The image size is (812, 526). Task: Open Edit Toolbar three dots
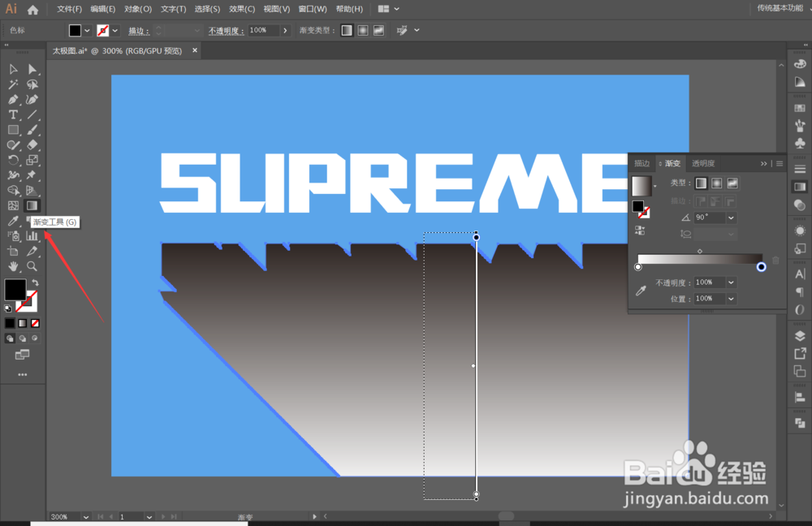click(22, 374)
